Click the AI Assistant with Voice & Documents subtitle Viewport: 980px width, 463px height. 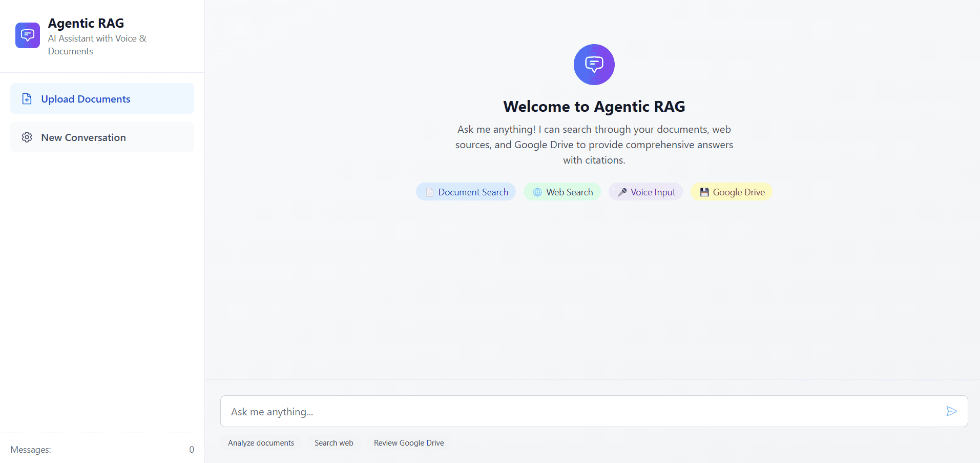pyautogui.click(x=97, y=45)
